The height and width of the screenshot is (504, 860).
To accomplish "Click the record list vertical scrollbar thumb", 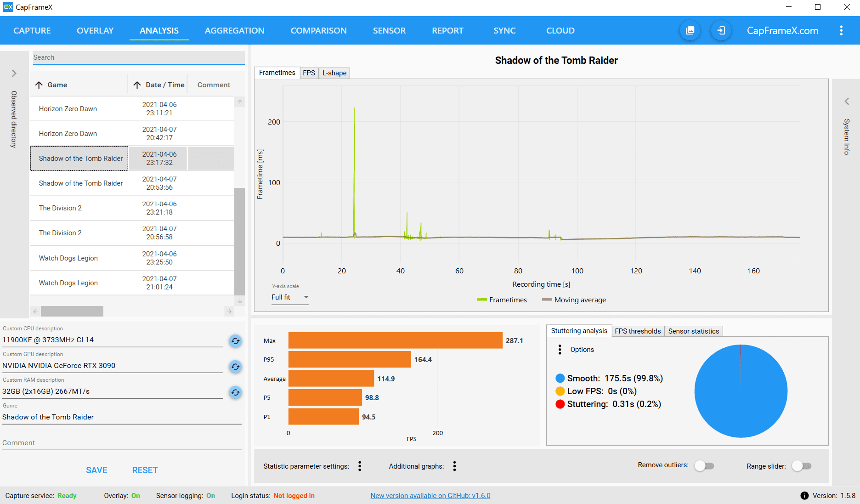I will click(x=239, y=241).
